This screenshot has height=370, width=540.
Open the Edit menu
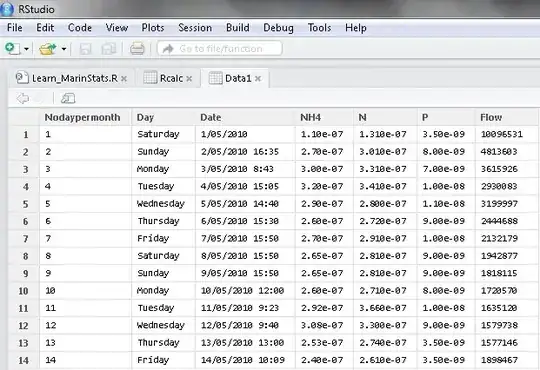(x=45, y=28)
